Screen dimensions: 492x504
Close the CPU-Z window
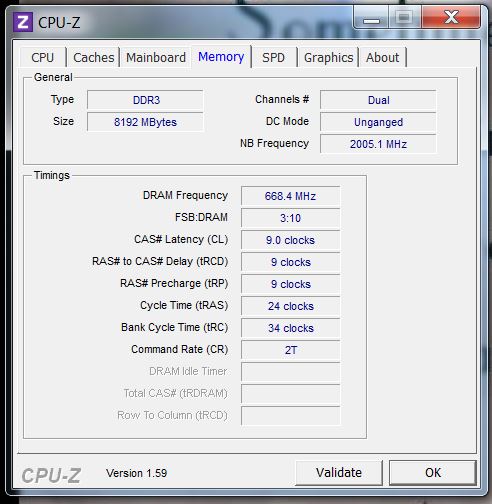[x=451, y=18]
